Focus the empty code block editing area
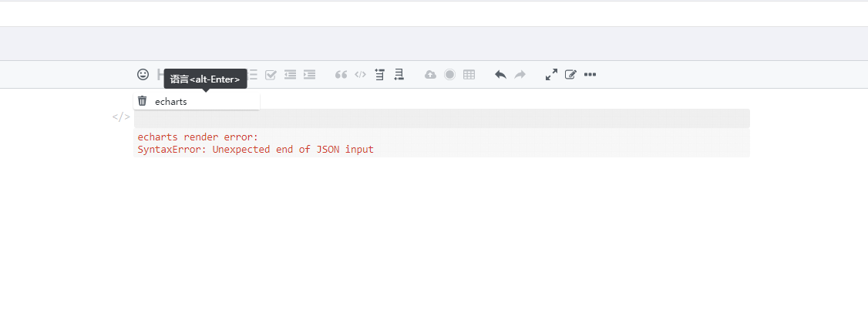The height and width of the screenshot is (334, 868). 442,118
